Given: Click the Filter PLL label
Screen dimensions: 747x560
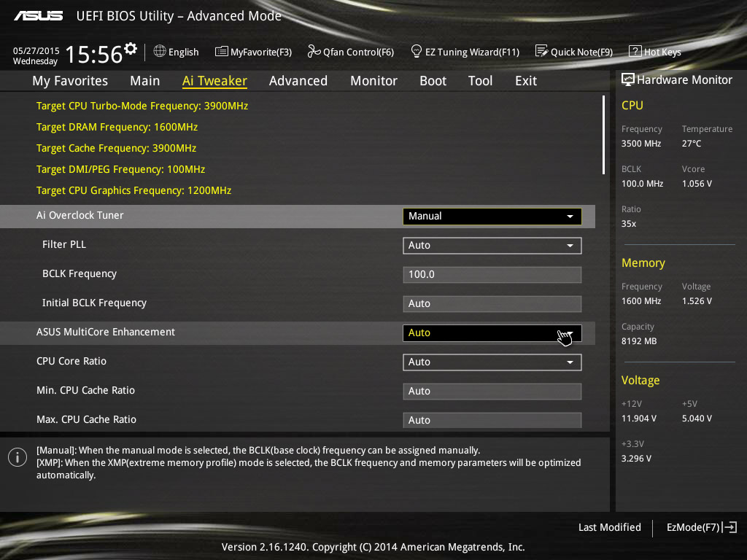Looking at the screenshot, I should 64,244.
